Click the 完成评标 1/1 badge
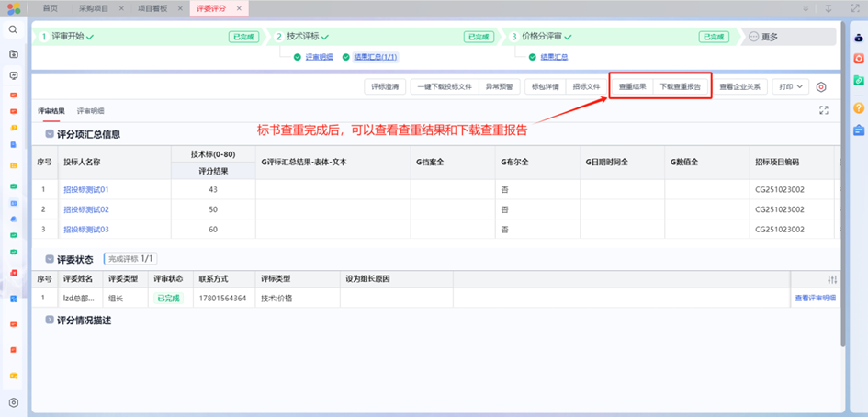The height and width of the screenshot is (417, 868). (130, 259)
